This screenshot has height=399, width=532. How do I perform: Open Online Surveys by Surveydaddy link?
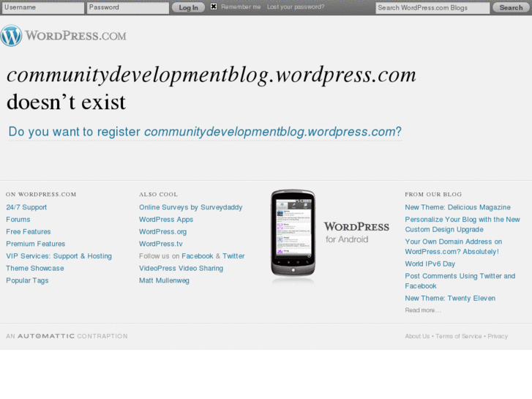(191, 207)
